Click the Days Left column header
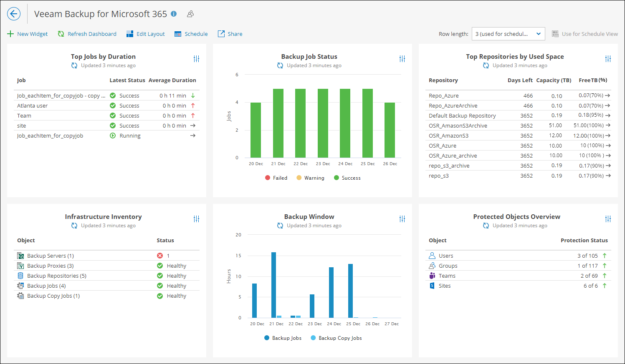 (520, 80)
